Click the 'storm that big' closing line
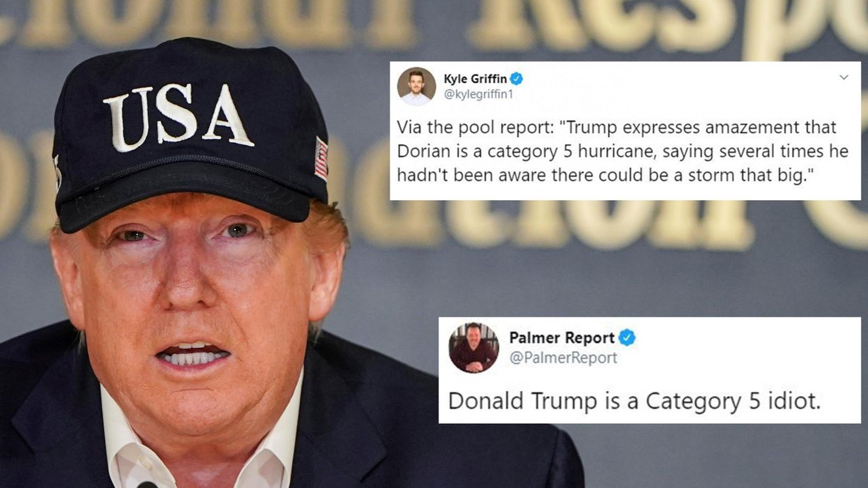This screenshot has width=868, height=488. 604,174
